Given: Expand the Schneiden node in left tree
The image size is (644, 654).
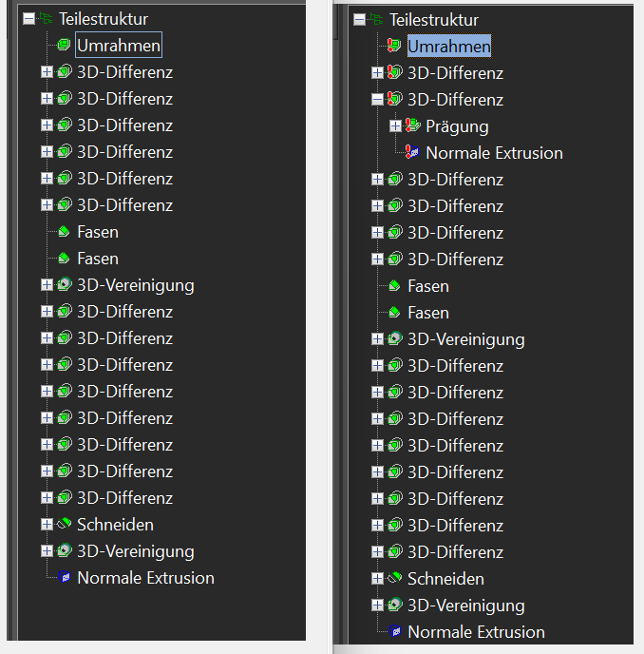Looking at the screenshot, I should tap(47, 525).
